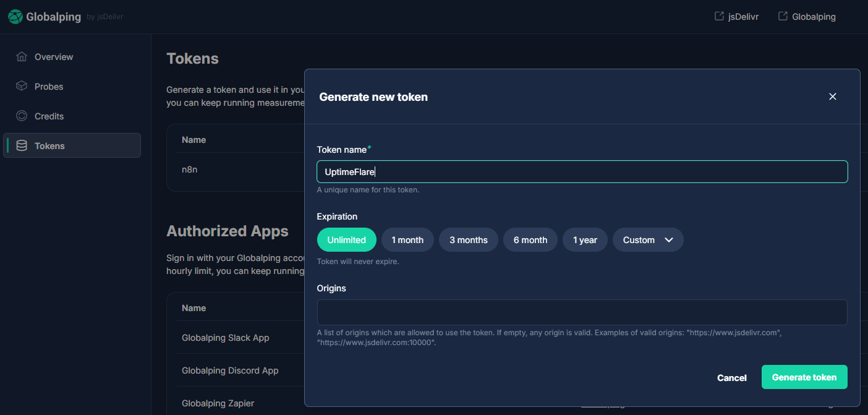This screenshot has width=868, height=415.
Task: Dismiss the dialog using the X icon
Action: (x=832, y=96)
